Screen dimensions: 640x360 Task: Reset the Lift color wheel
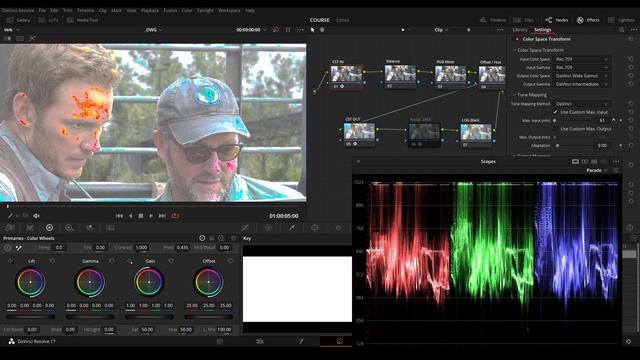click(52, 261)
